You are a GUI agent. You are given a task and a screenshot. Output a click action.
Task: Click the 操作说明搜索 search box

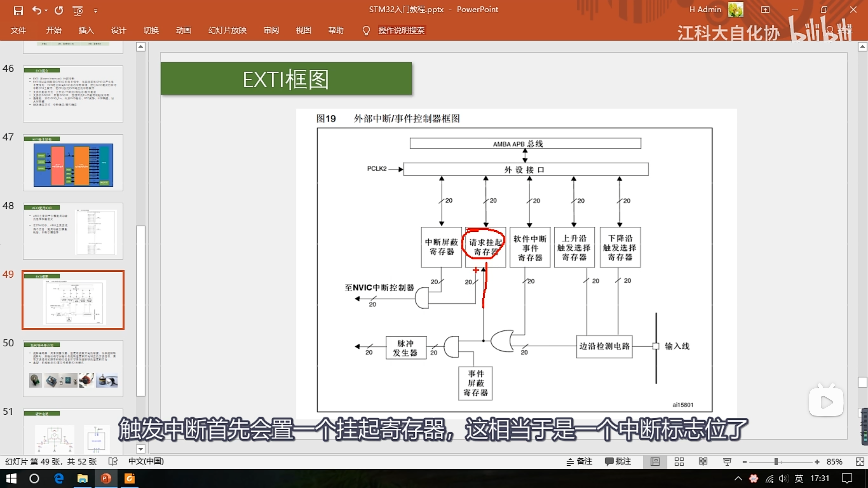click(x=401, y=30)
